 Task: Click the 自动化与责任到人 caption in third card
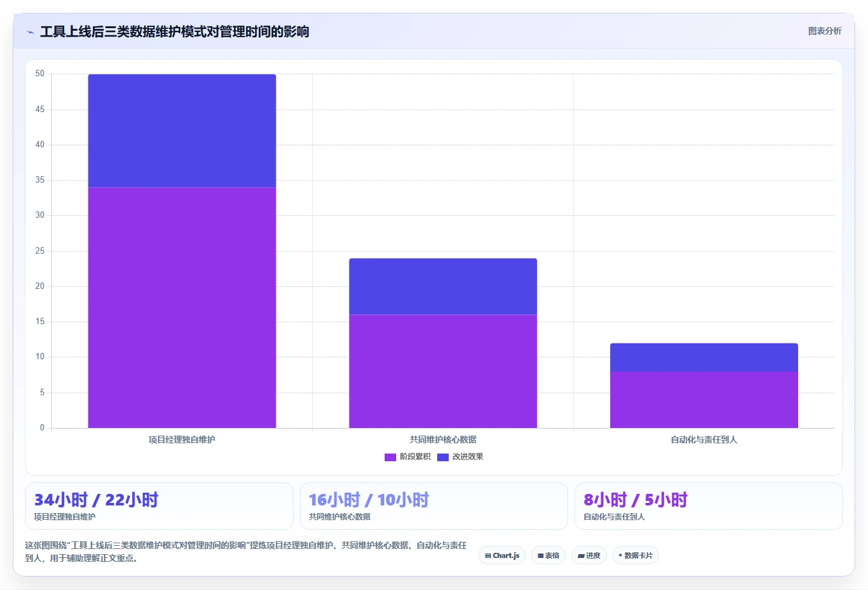click(614, 517)
